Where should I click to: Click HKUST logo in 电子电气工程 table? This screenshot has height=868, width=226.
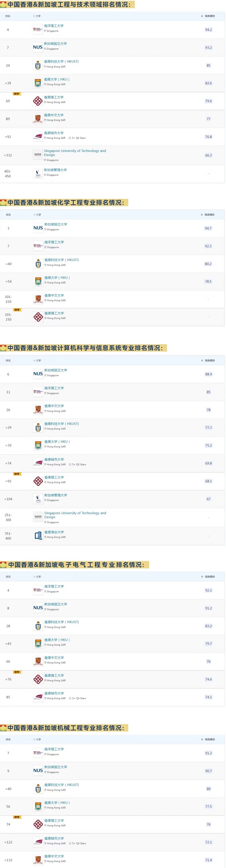coord(38,626)
